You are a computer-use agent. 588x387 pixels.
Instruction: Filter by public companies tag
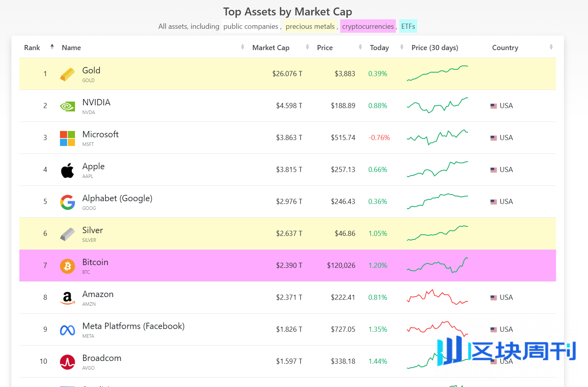tap(251, 26)
